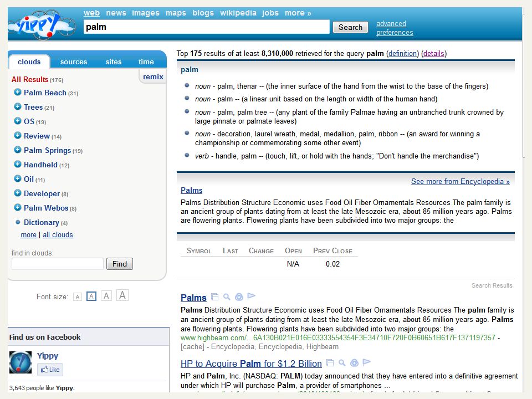Select the blogs search category
532x399 pixels.
click(203, 13)
